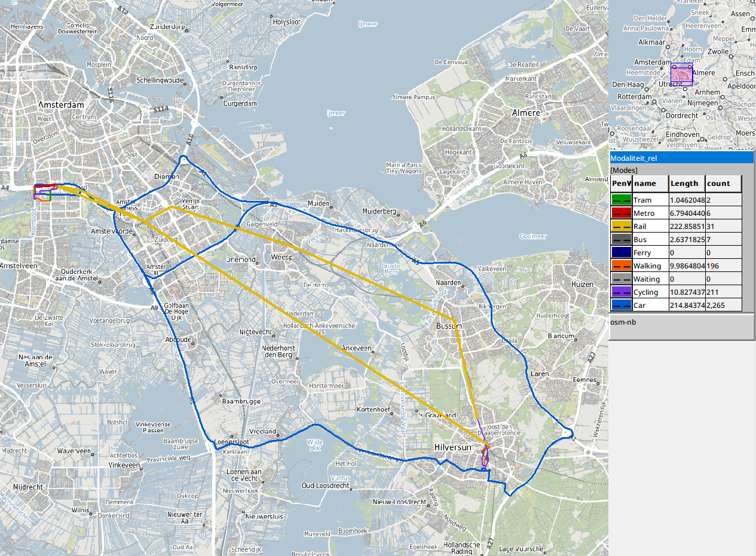The width and height of the screenshot is (756, 556).
Task: Click the Hilversum label on main map
Action: (x=454, y=448)
